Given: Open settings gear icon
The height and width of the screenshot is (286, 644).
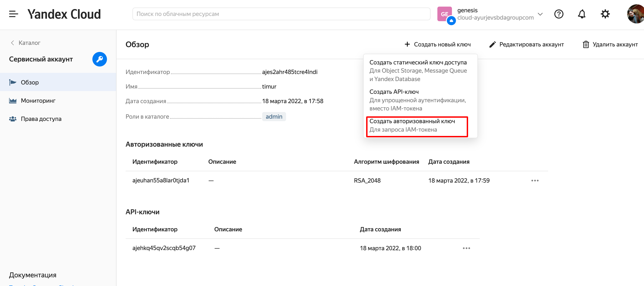Looking at the screenshot, I should [605, 14].
